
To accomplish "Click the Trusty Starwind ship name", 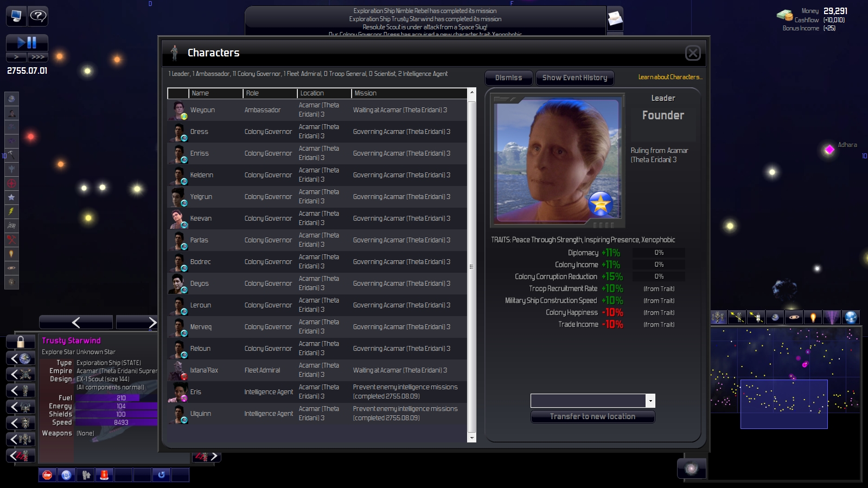I will [x=72, y=341].
